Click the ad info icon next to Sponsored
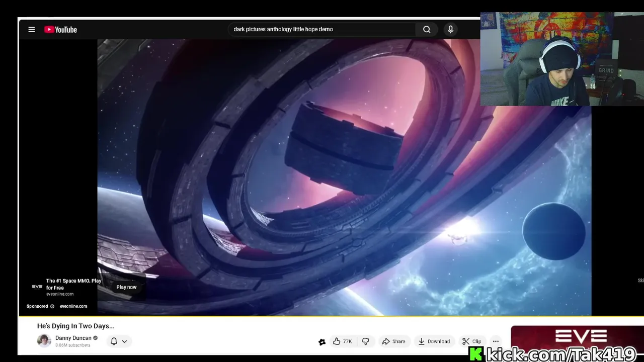This screenshot has height=362, width=644. (x=52, y=306)
